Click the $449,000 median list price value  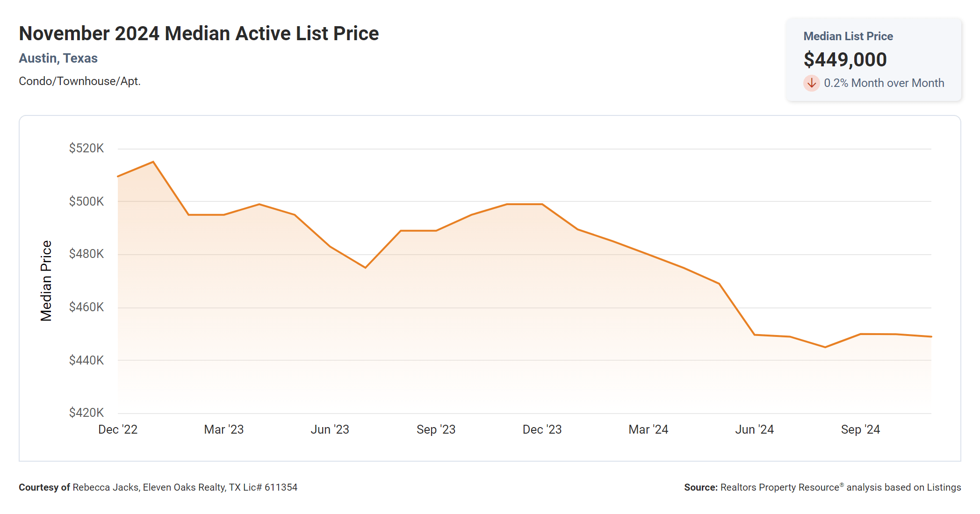click(845, 60)
